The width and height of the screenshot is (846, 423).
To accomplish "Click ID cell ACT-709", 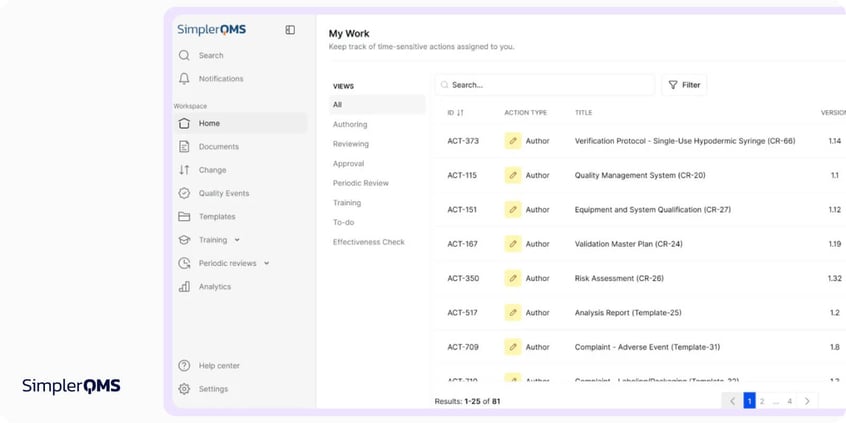I will coord(463,347).
